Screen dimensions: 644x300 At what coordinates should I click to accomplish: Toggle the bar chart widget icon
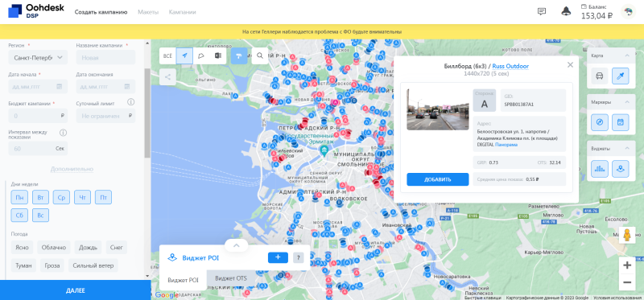599,169
